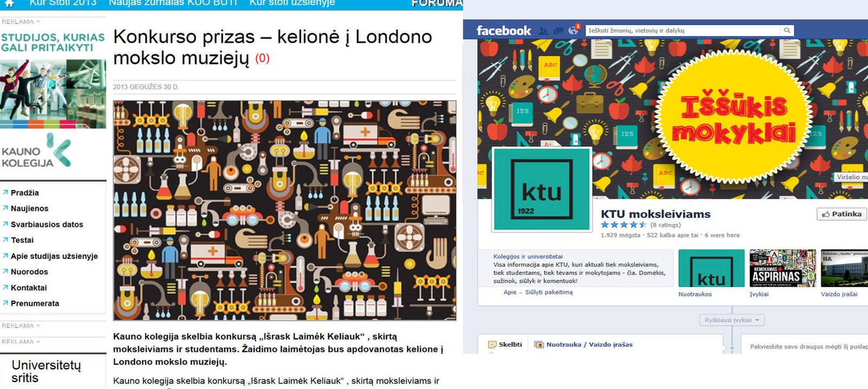Click the Siūlyti pakeitimą link

pos(549,292)
